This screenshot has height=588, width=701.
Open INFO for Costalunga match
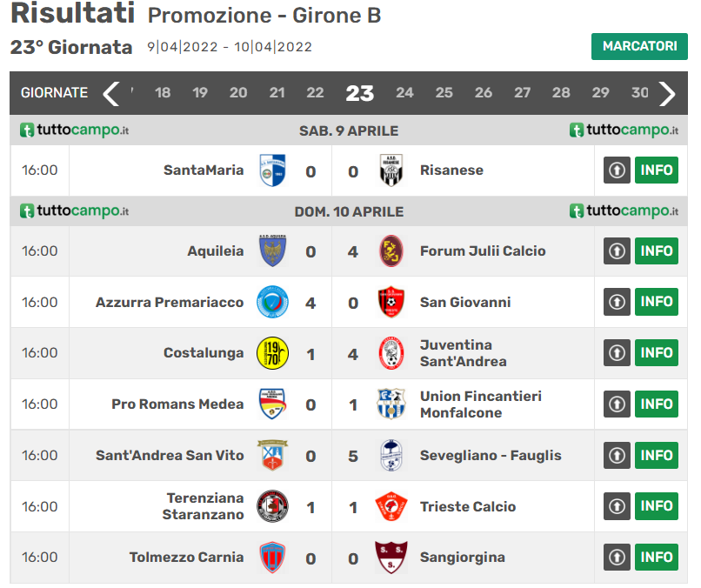tap(657, 353)
